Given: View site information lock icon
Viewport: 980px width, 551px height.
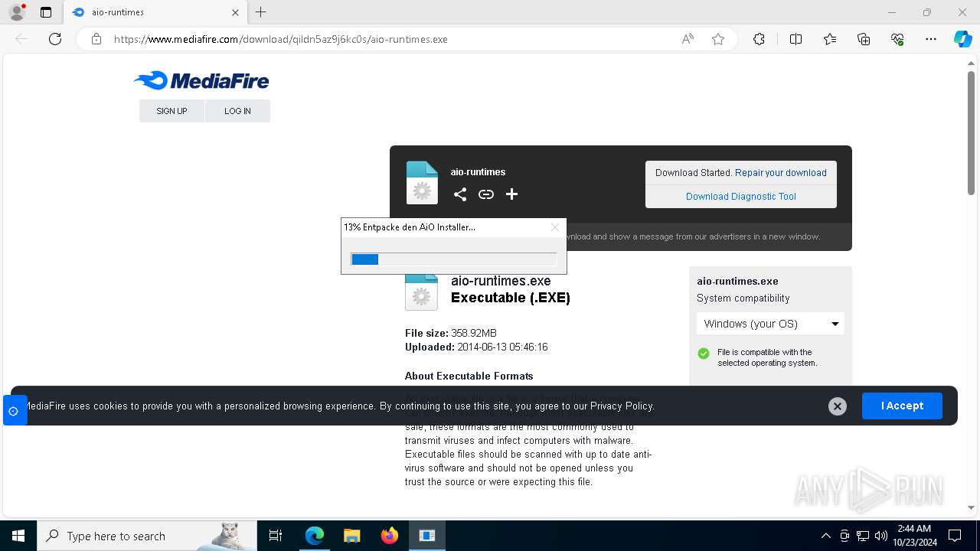Looking at the screenshot, I should (x=96, y=39).
